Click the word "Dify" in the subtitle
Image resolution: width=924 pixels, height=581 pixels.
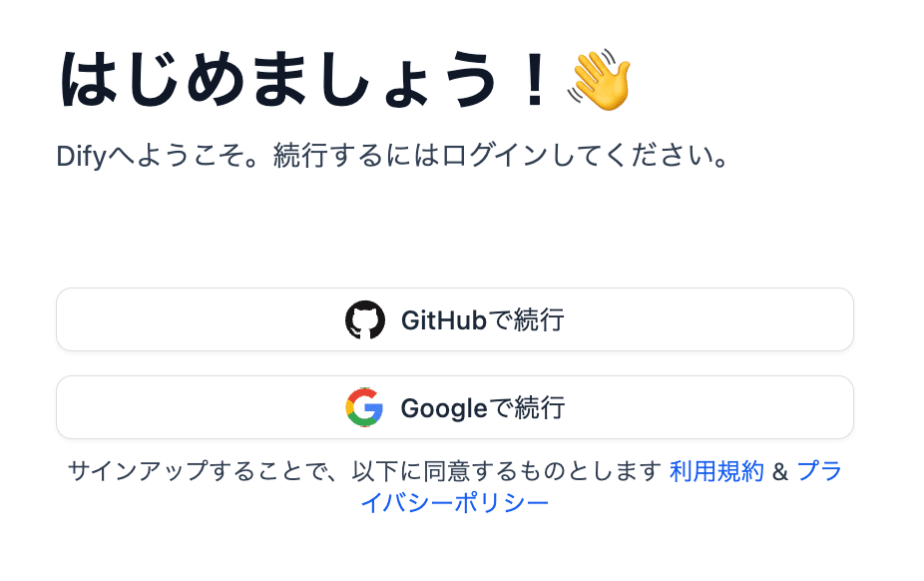coord(81,157)
